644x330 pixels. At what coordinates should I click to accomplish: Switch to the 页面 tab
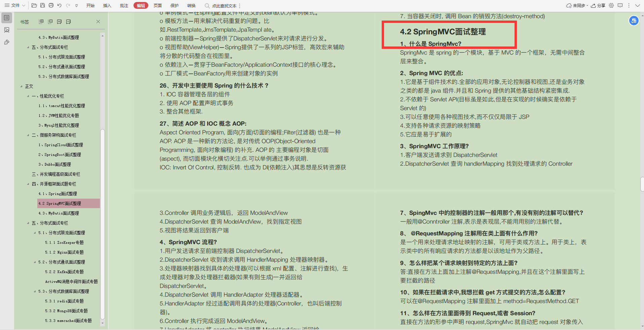click(x=158, y=5)
